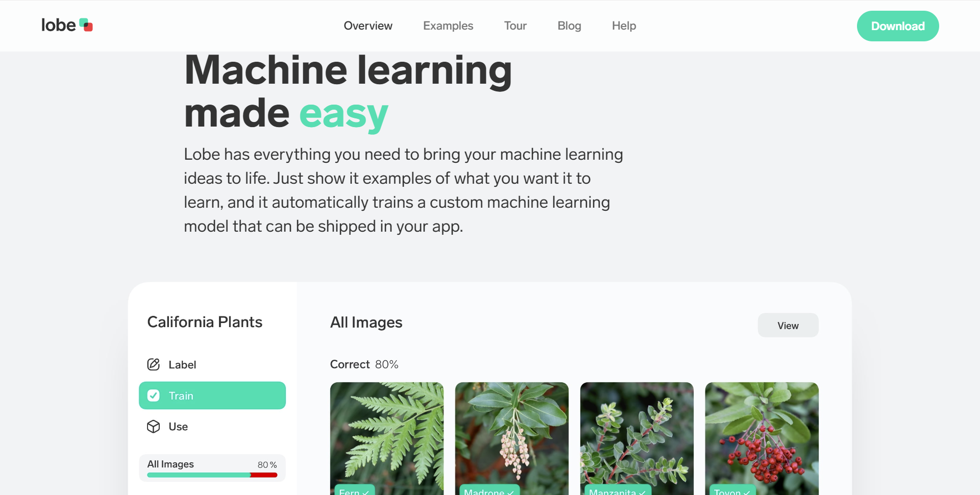Open the Help page
Viewport: 980px width, 495px height.
click(624, 26)
